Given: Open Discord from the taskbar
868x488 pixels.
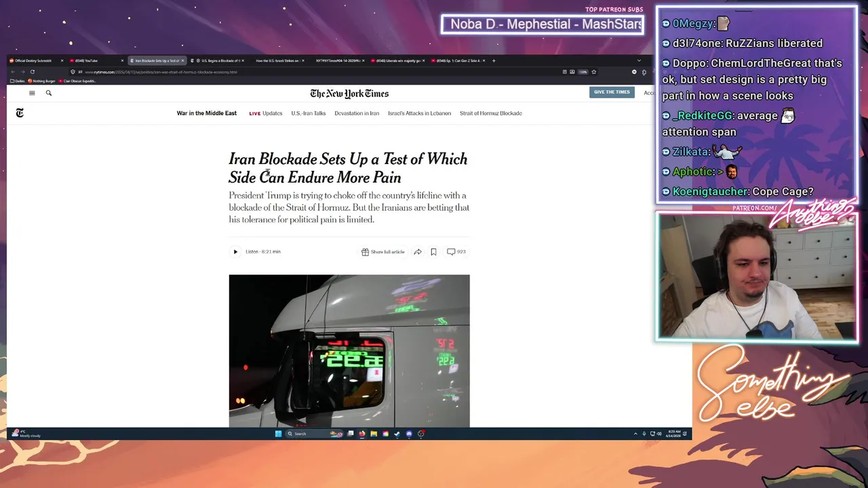Looking at the screenshot, I should [x=409, y=434].
